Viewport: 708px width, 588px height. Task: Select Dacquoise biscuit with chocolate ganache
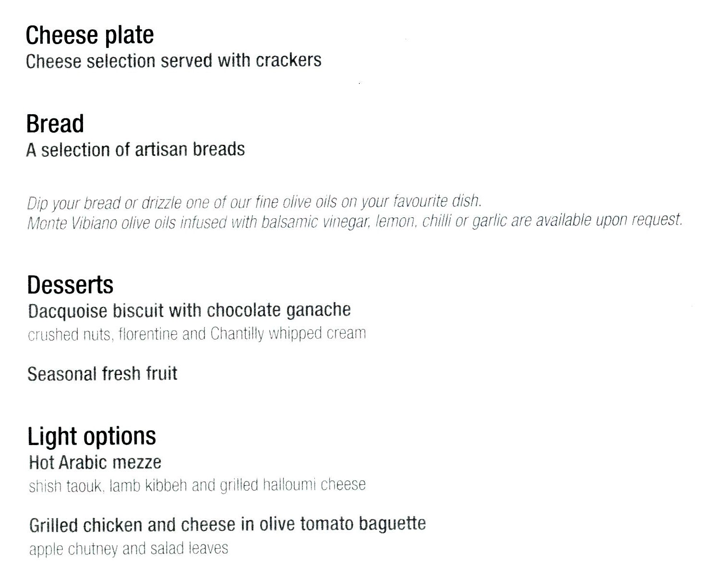[x=190, y=311]
